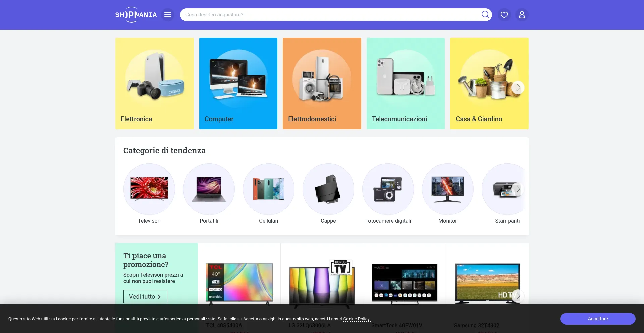Show more trending categories with arrow

tap(518, 189)
